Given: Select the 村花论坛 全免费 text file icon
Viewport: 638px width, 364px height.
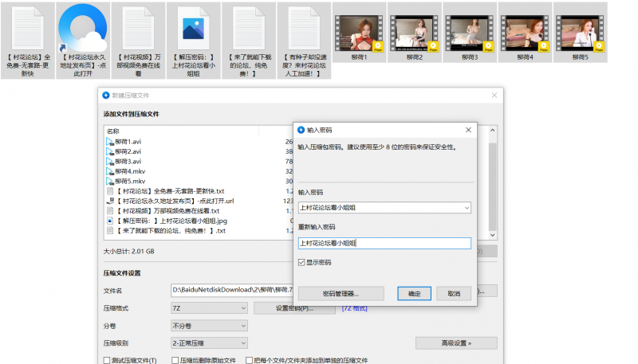Looking at the screenshot, I should 28,29.
